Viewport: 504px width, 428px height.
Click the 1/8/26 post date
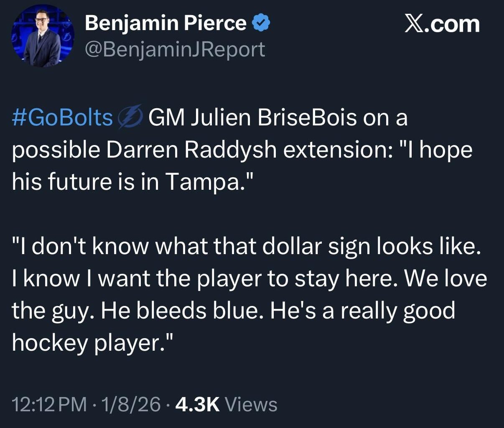(x=130, y=404)
